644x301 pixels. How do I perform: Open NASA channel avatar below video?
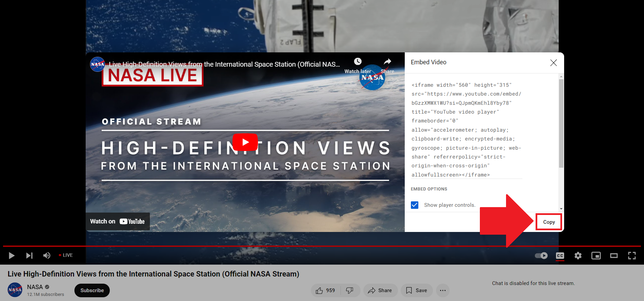click(15, 290)
